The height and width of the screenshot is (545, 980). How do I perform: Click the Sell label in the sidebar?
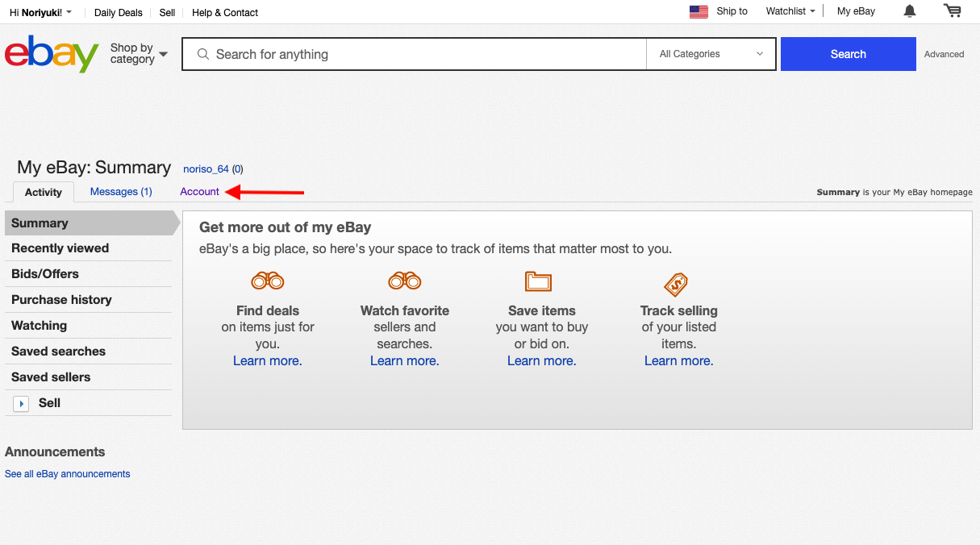coord(49,403)
